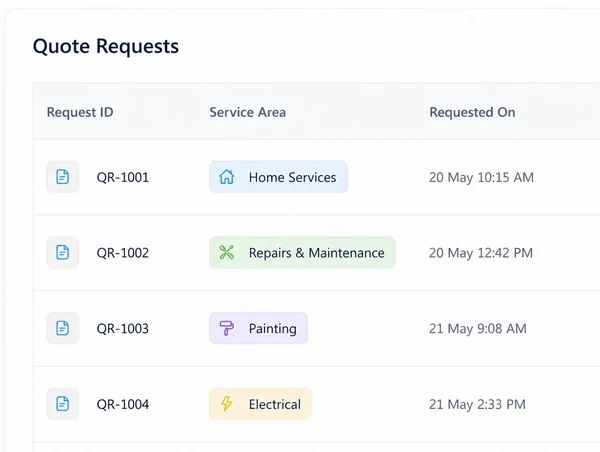The image size is (600, 452).
Task: Sort by the Service Area column header
Action: pyautogui.click(x=248, y=112)
